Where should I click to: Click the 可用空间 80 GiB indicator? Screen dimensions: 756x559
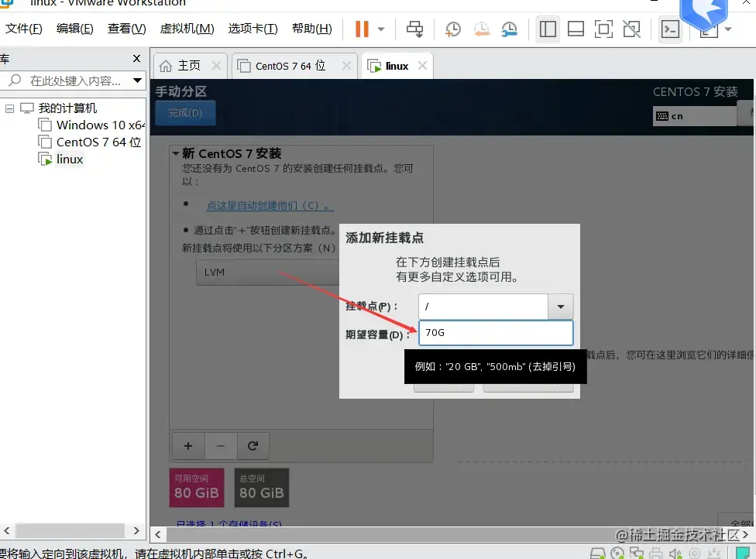click(x=197, y=488)
